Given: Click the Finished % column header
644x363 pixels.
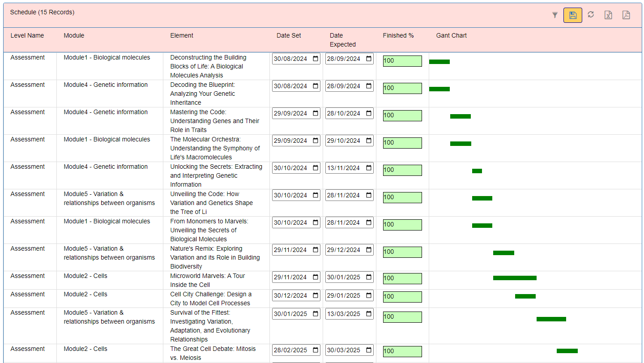Looking at the screenshot, I should (x=398, y=35).
